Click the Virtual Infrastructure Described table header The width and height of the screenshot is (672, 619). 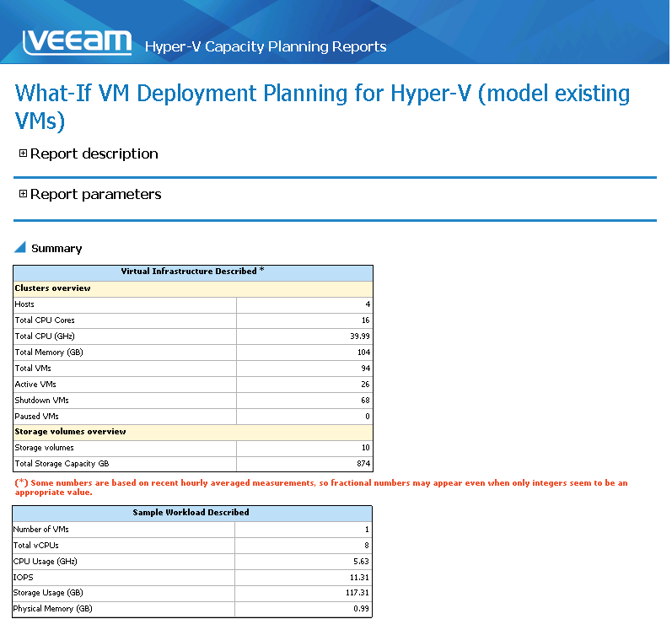[x=193, y=272]
